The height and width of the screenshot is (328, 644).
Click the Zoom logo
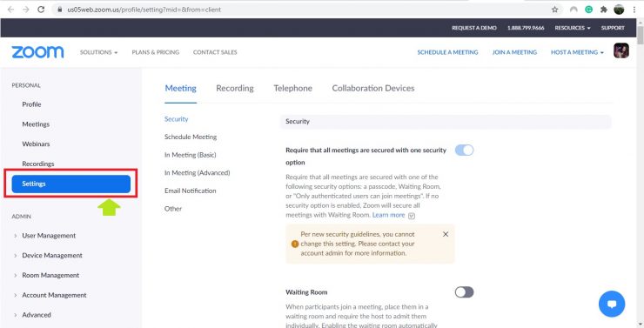[37, 52]
